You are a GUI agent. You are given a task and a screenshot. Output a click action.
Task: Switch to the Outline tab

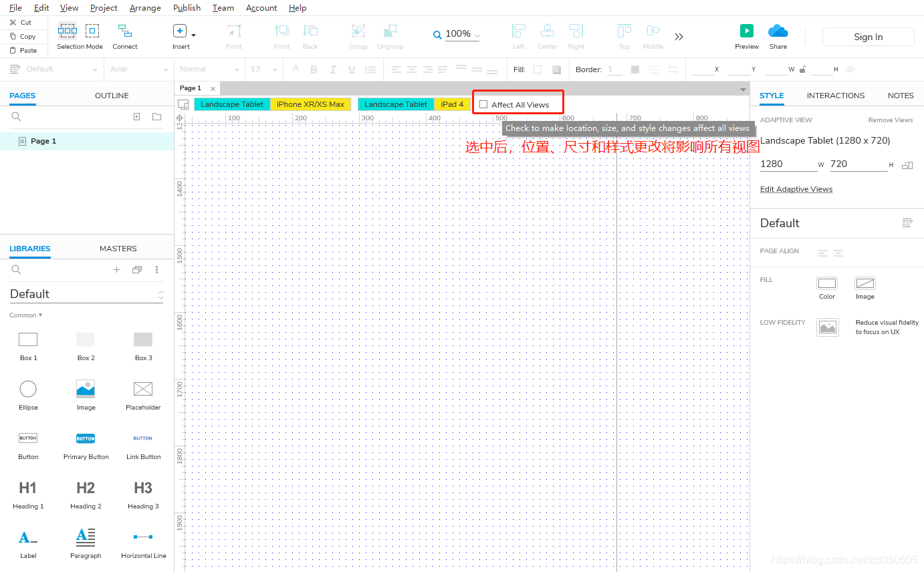click(112, 96)
